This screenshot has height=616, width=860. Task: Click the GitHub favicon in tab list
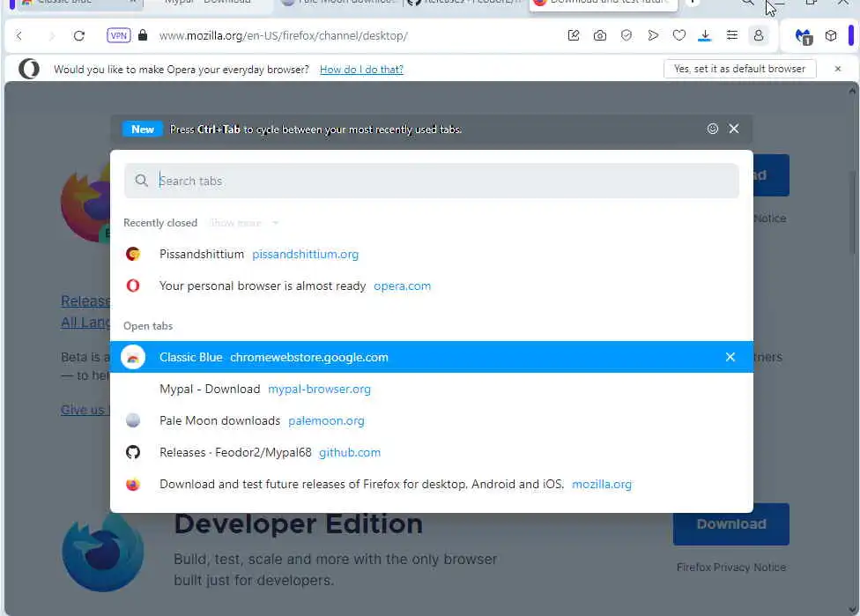point(133,452)
